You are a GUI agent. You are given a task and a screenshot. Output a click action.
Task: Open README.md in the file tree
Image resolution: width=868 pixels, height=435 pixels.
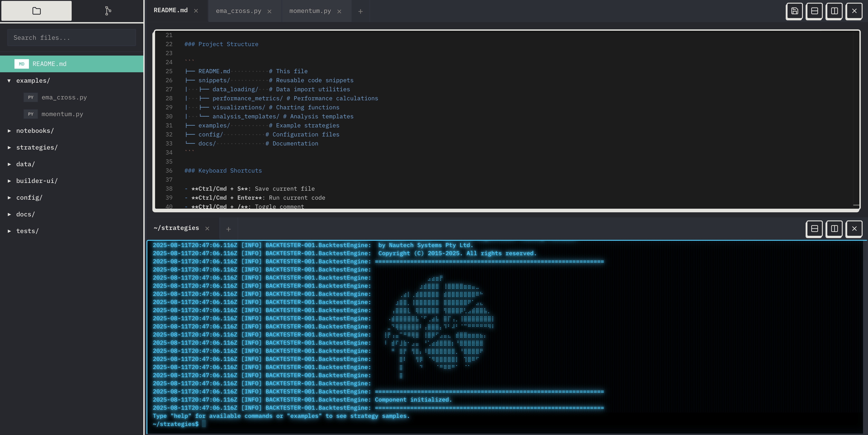(x=72, y=64)
